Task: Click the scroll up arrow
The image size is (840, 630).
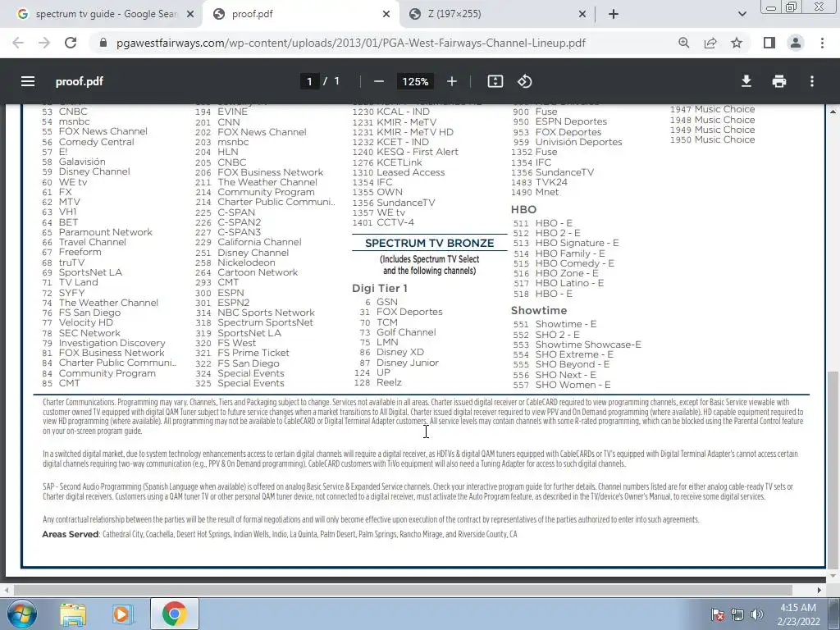Action: 833,111
